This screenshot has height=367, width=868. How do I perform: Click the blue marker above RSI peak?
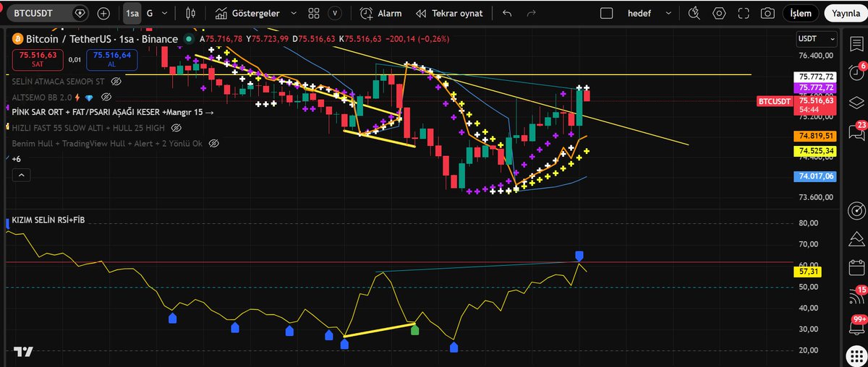[579, 256]
